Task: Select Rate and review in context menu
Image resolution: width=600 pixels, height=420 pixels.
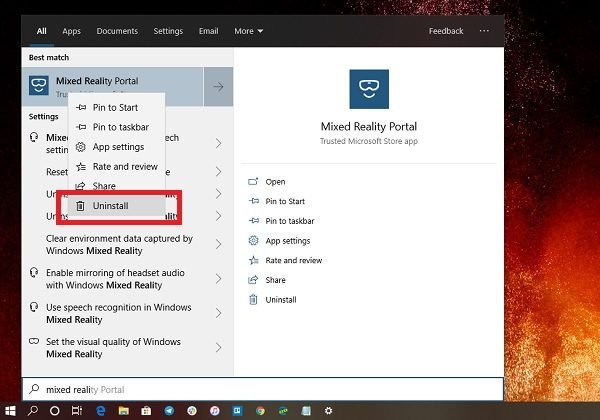Action: (x=117, y=166)
